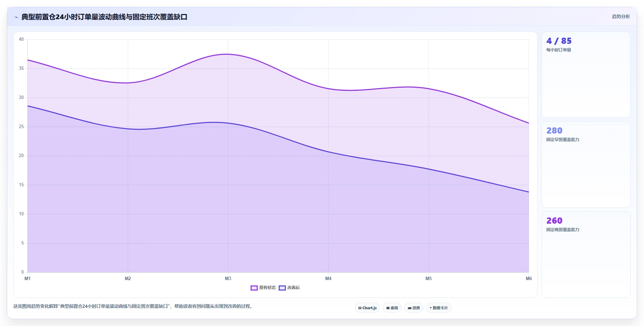Click the 25 y-axis tick label
This screenshot has width=644, height=326.
21,127
